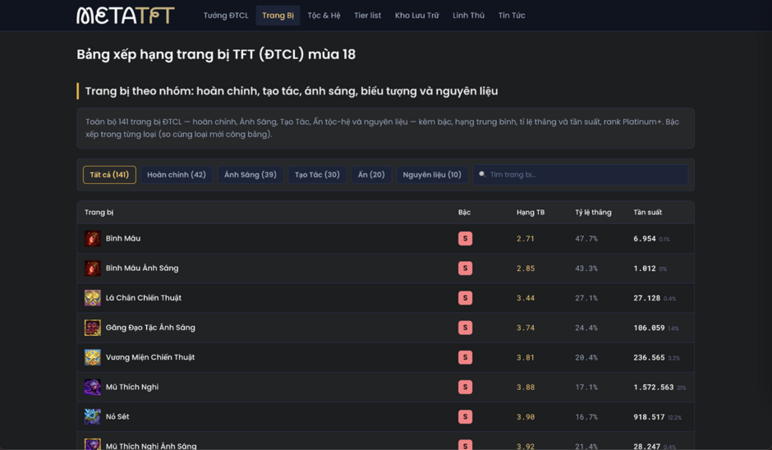The width and height of the screenshot is (772, 450).
Task: Open Kho Lưu Trữ in navigation
Action: point(417,15)
